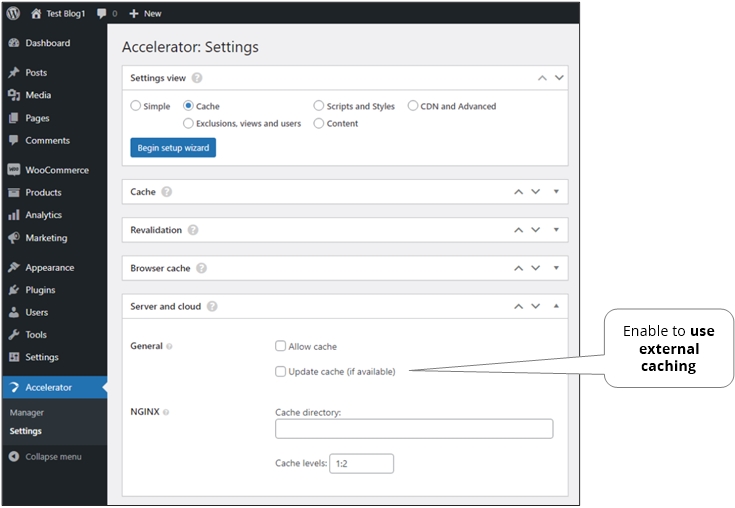Select the CDN and Advanced radio
The image size is (735, 508).
412,106
